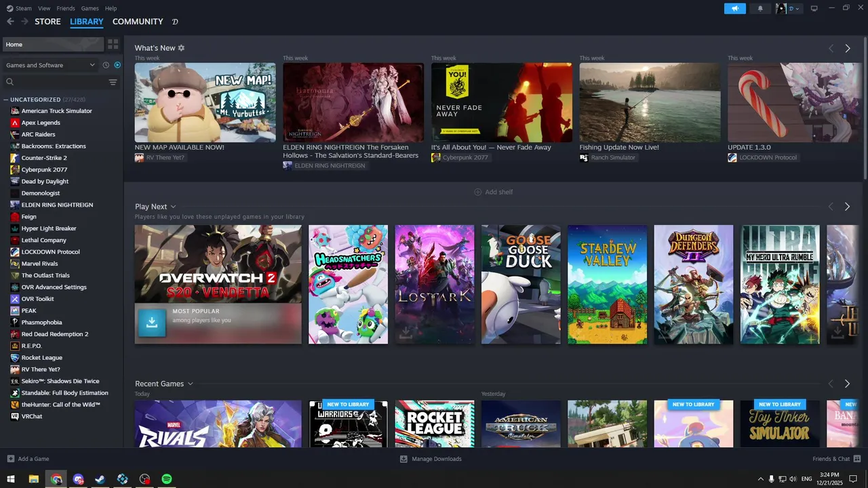Click ELDEN RING NIGHTREIGN news title link
Image resolution: width=868 pixels, height=488 pixels.
coord(351,151)
